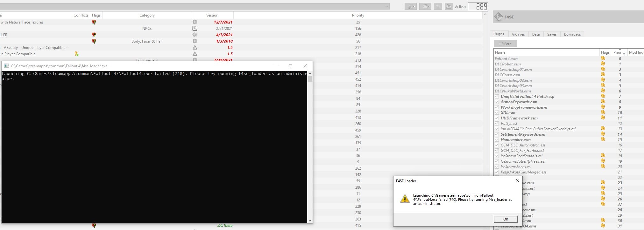This screenshot has width=644, height=230.
Task: Open the Data tab
Action: pos(536,34)
